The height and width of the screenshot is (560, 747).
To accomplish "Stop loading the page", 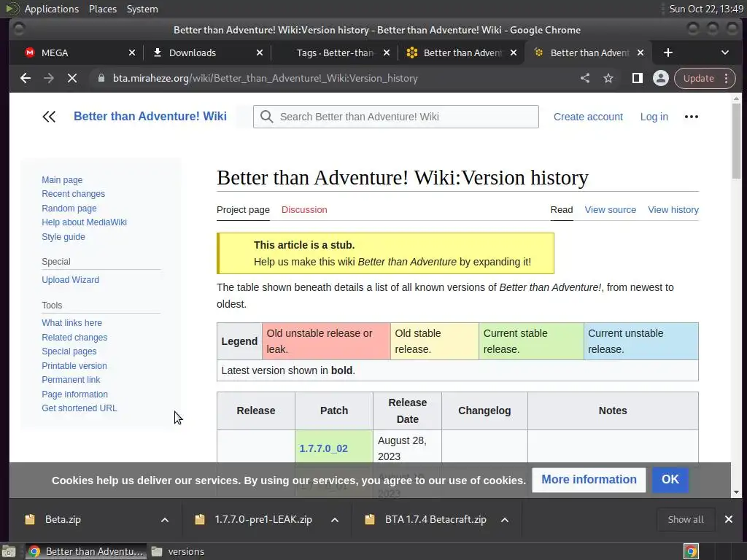I will pyautogui.click(x=72, y=78).
